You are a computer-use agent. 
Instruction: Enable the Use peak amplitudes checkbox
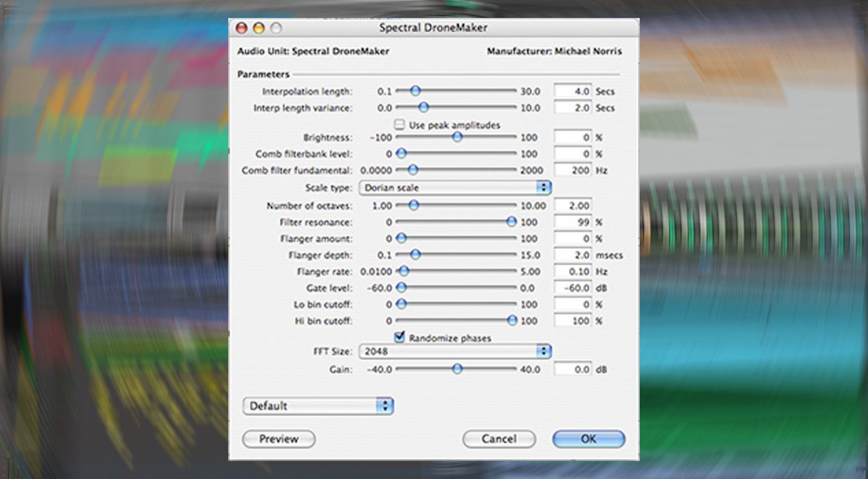(400, 124)
